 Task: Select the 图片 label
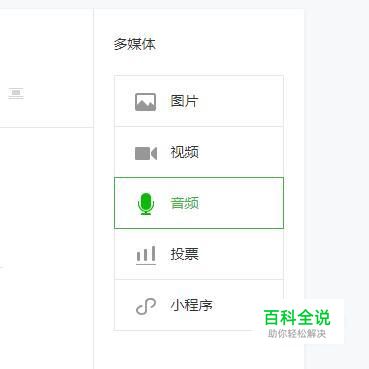point(184,101)
